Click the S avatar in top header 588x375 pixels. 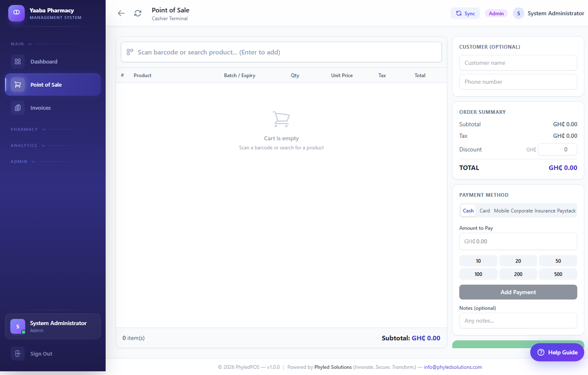[x=519, y=13]
